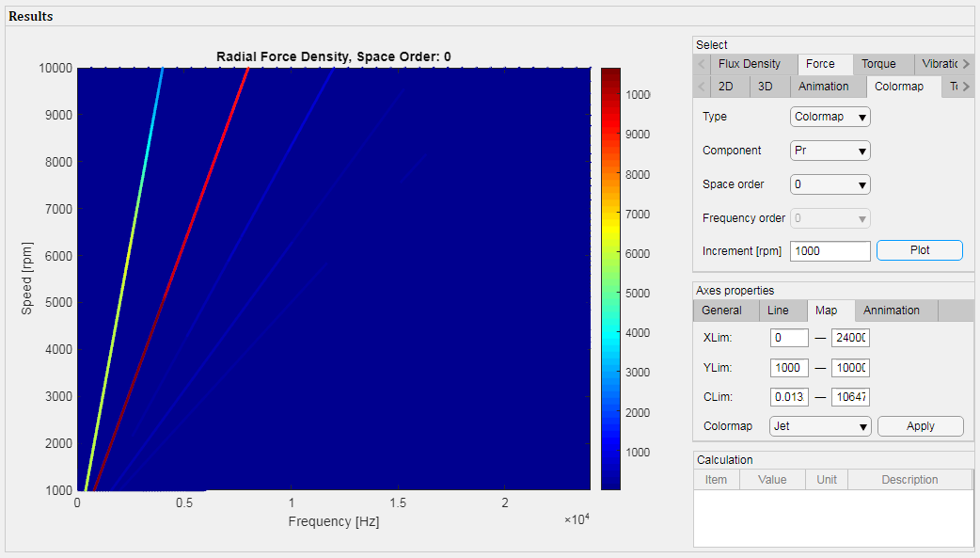Click the CLim minimum value field

point(788,397)
